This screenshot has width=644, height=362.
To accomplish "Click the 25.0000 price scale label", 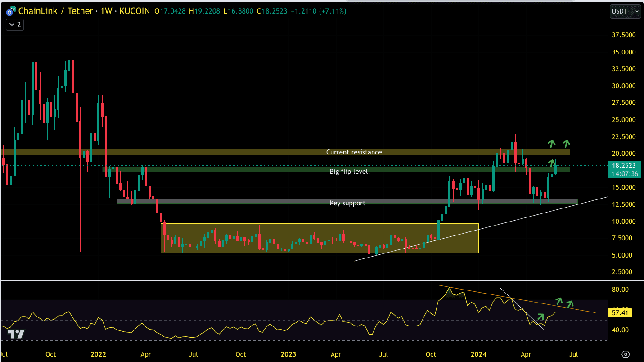I will click(623, 120).
